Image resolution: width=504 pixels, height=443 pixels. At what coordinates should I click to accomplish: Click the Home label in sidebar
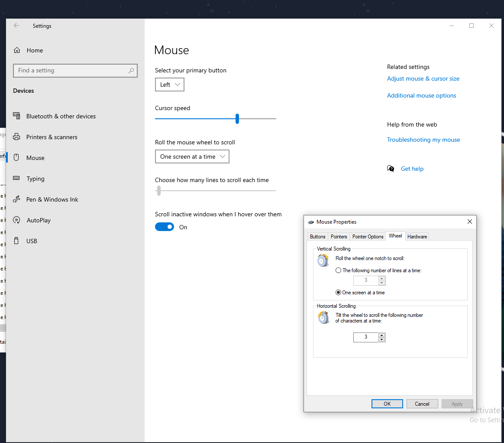pyautogui.click(x=35, y=50)
